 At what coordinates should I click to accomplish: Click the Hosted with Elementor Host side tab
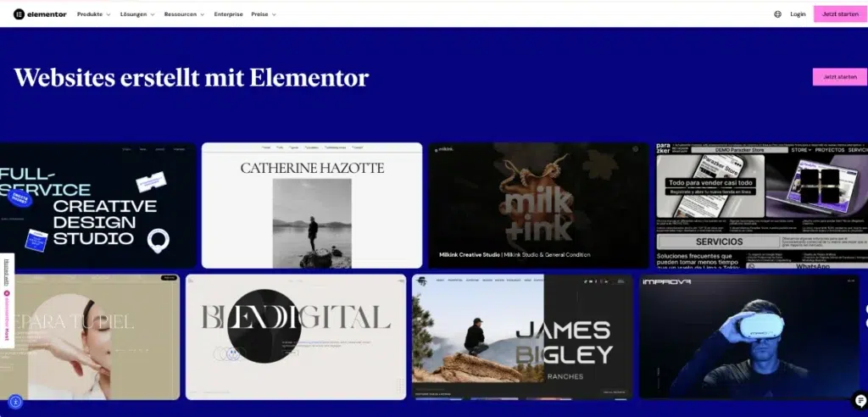[x=7, y=301]
